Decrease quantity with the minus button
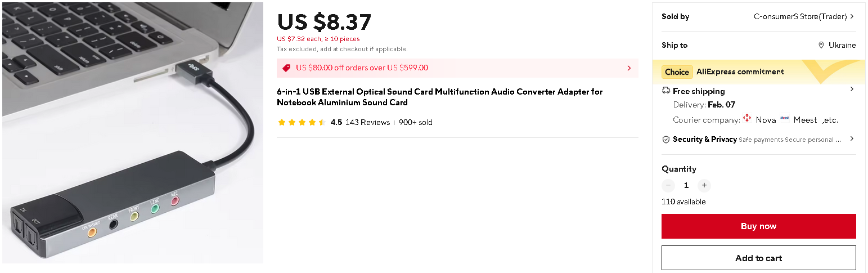This screenshot has width=868, height=273. click(x=668, y=185)
